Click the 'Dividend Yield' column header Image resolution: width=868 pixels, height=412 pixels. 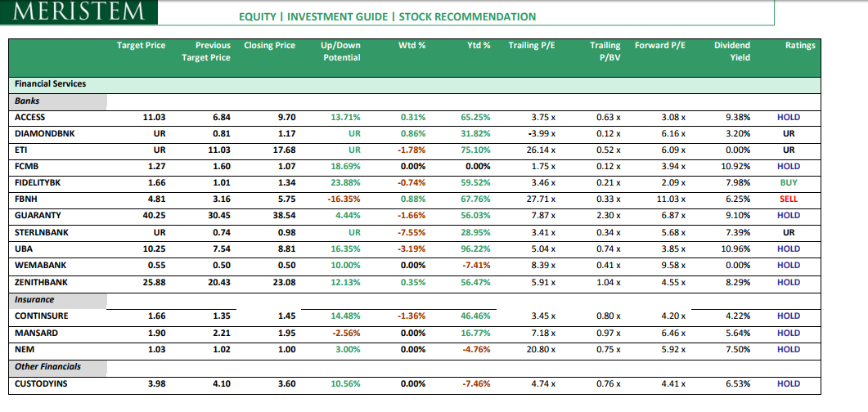[x=732, y=51]
